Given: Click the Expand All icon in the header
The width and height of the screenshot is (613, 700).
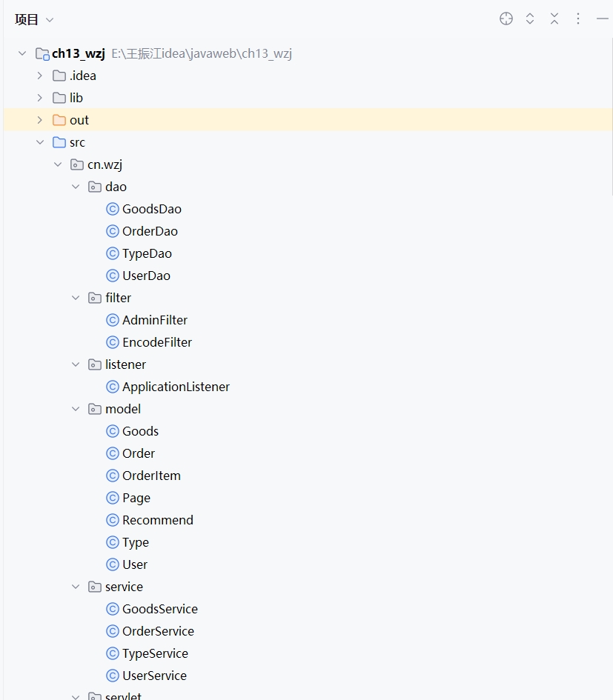Looking at the screenshot, I should click(x=530, y=19).
